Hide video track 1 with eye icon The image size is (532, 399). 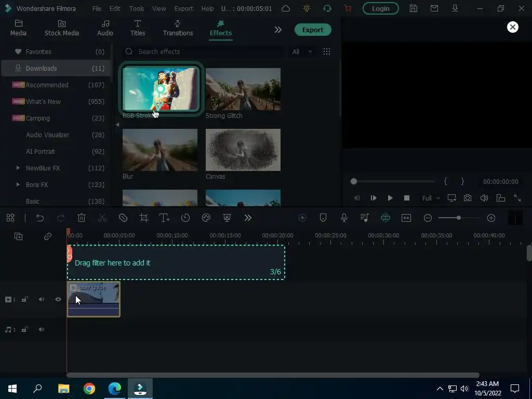pos(58,299)
